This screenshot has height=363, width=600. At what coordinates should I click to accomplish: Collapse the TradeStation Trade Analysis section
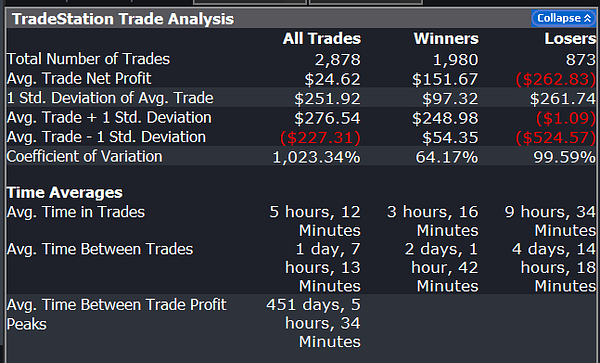563,18
